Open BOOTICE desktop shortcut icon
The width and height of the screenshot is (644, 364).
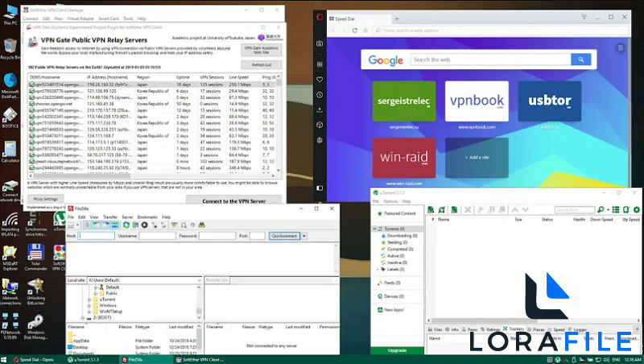pyautogui.click(x=10, y=118)
